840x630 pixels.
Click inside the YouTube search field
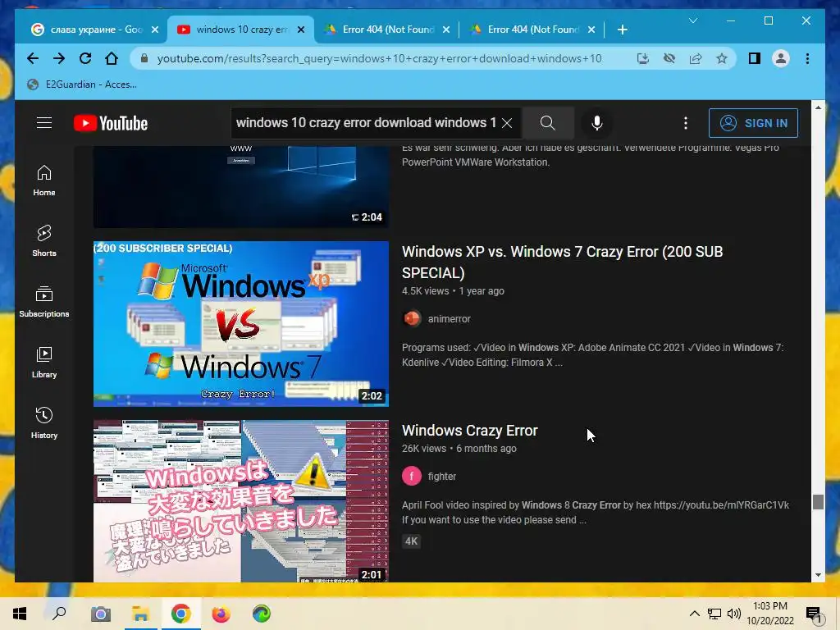pos(367,123)
